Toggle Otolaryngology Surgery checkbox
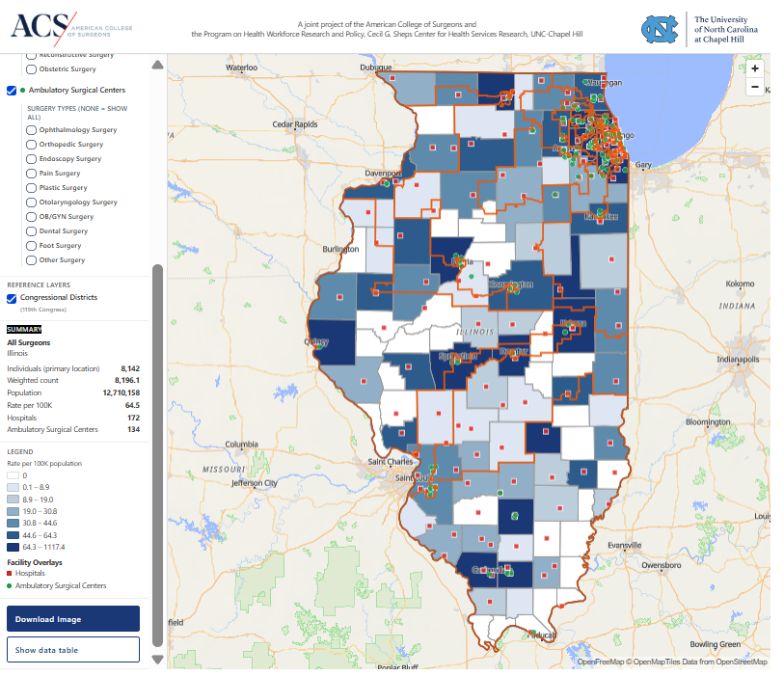The image size is (784, 676). (x=31, y=203)
